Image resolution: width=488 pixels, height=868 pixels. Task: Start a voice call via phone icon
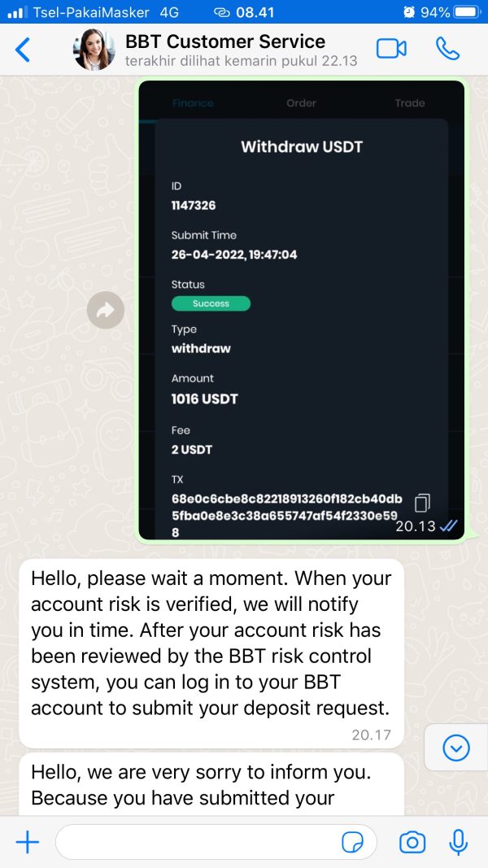coord(447,49)
